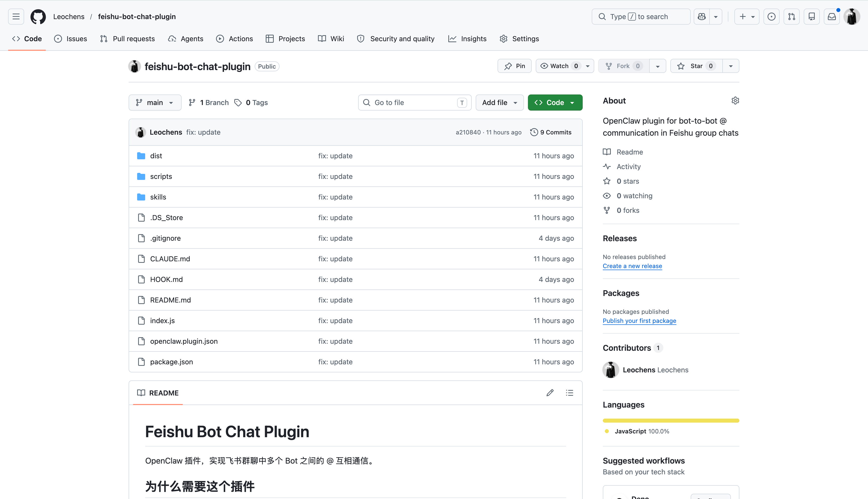
Task: Expand the main branch selector
Action: [155, 103]
